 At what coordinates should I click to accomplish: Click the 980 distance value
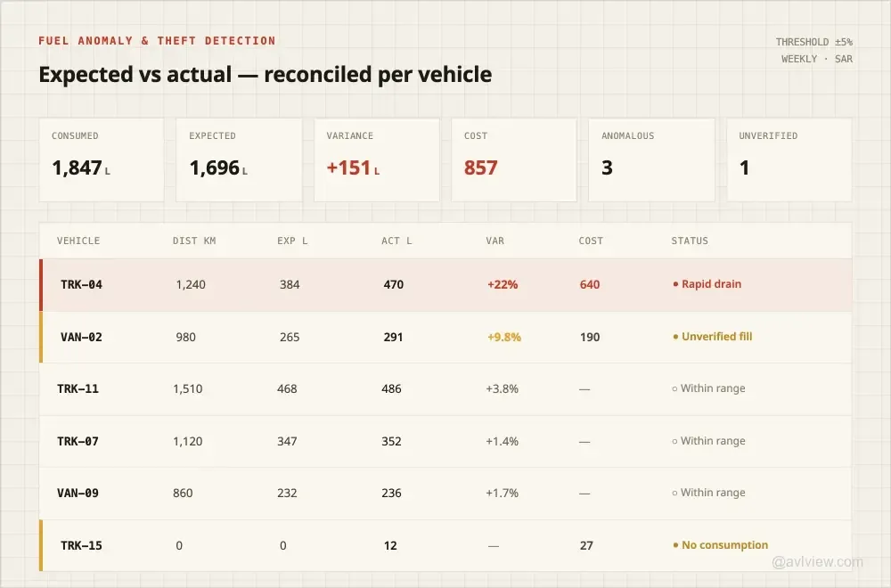[186, 337]
